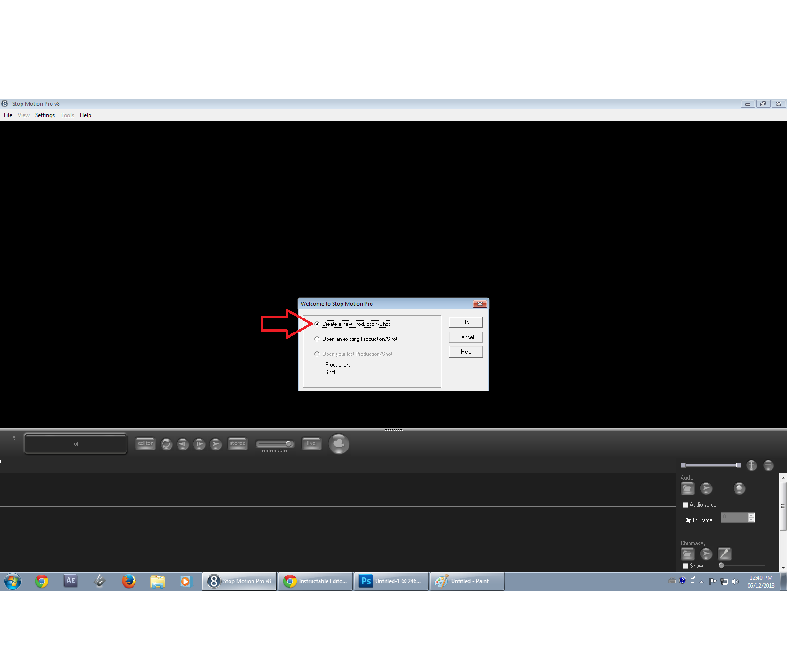Capture a frame with the camera icon
The width and height of the screenshot is (787, 672).
339,444
